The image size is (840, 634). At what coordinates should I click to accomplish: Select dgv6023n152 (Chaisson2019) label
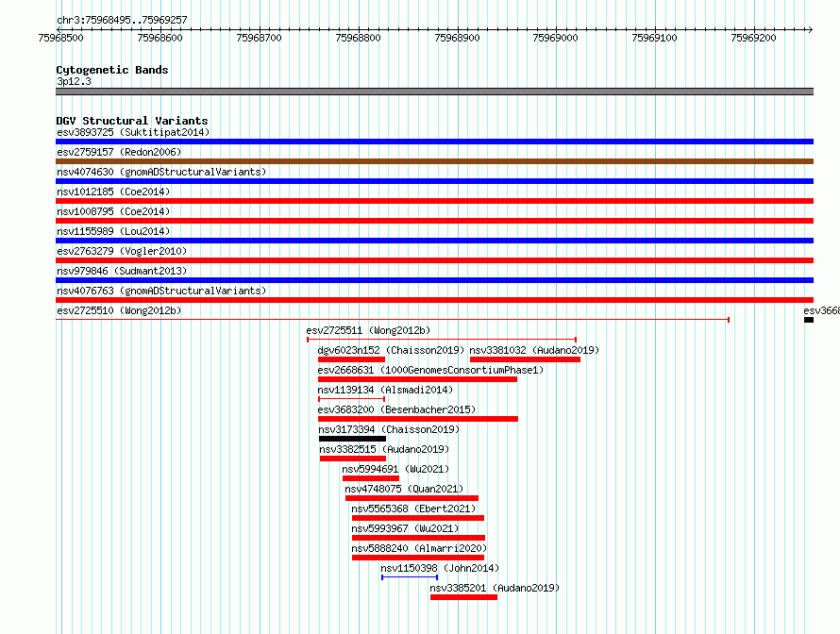pyautogui.click(x=391, y=350)
